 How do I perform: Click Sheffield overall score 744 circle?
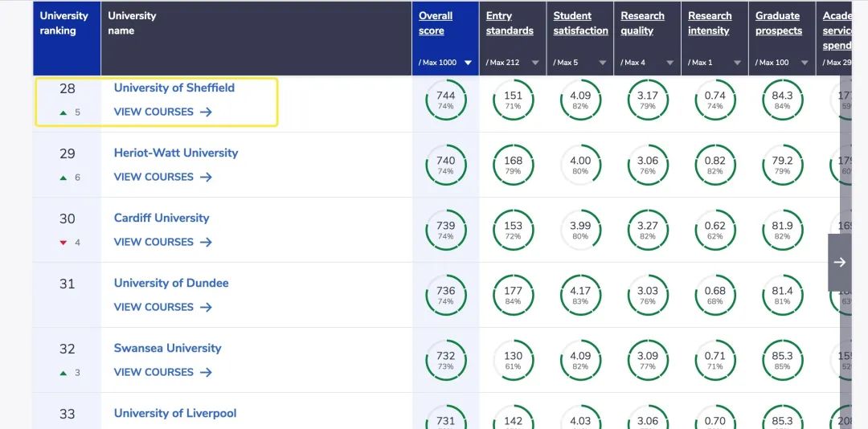click(x=446, y=100)
